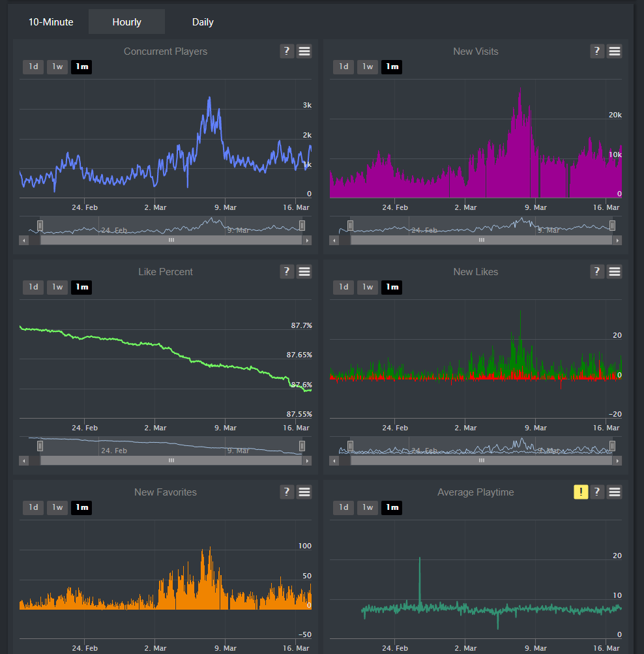Switch to the Daily tab
Image resolution: width=644 pixels, height=654 pixels.
tap(203, 22)
